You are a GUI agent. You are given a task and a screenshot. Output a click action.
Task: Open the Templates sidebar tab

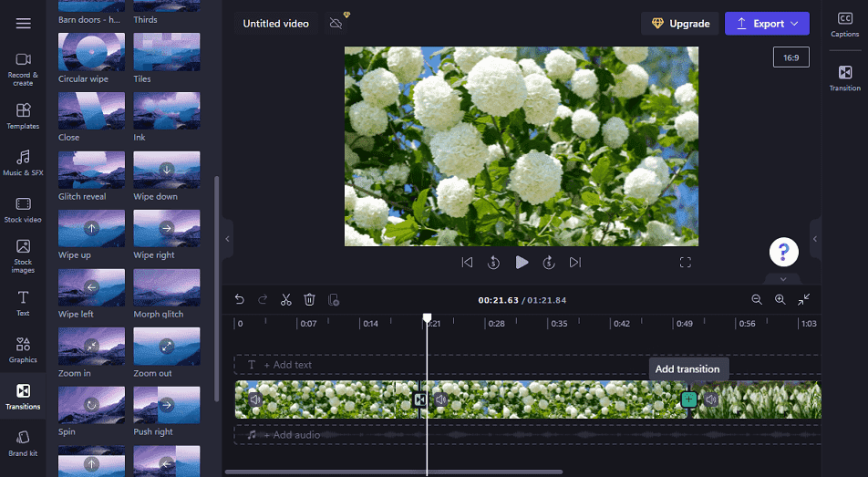23,117
